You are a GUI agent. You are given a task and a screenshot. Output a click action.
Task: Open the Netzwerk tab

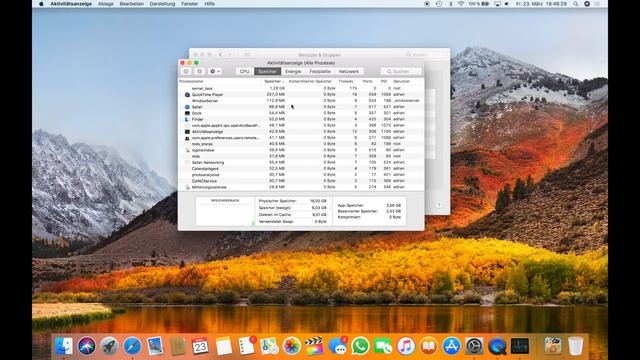point(349,71)
